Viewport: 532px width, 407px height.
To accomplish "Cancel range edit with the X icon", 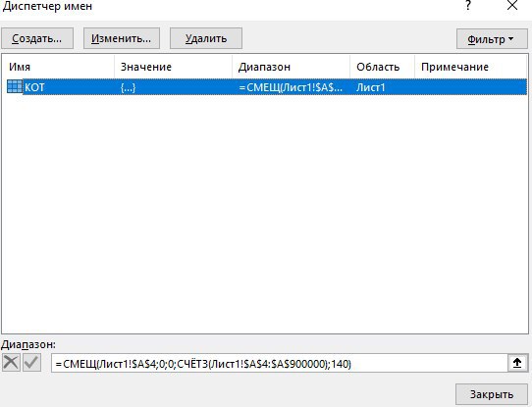I will point(11,362).
